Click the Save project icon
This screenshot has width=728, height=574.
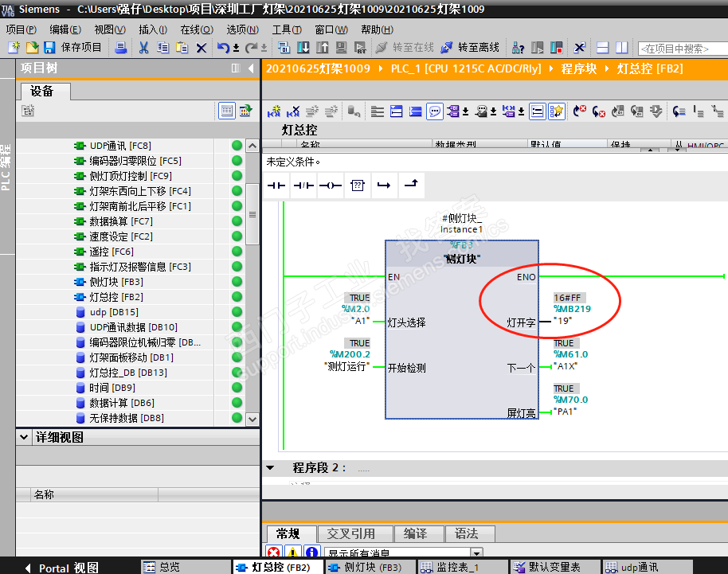[49, 48]
